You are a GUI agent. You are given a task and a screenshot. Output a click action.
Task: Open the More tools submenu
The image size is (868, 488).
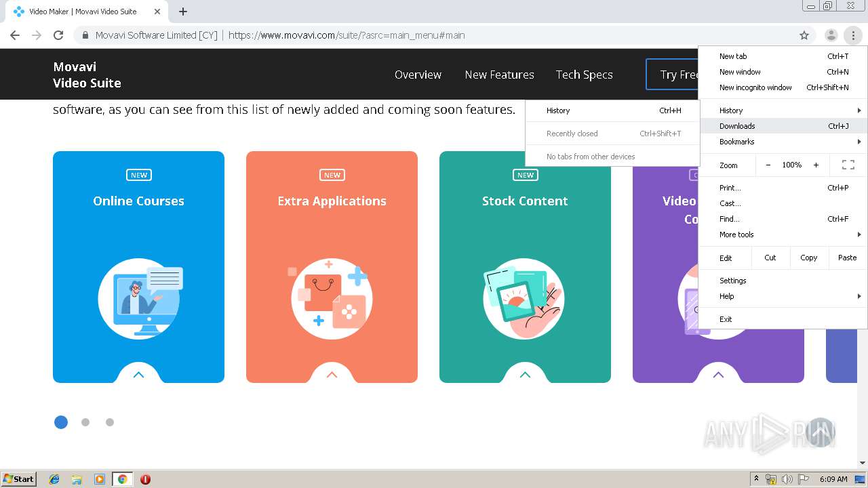tap(783, 235)
